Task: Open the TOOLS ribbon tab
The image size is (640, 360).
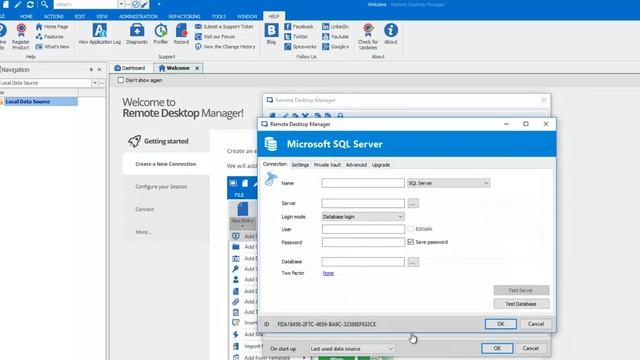Action: click(219, 17)
